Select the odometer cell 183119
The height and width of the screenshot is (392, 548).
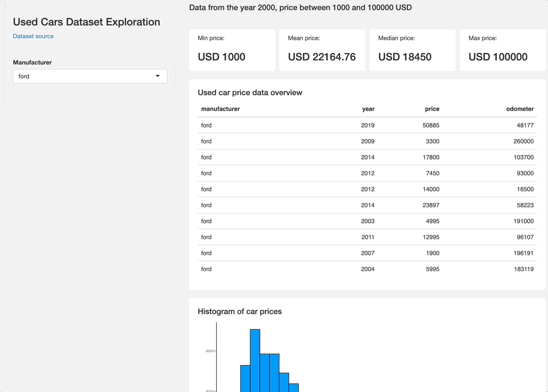[523, 269]
